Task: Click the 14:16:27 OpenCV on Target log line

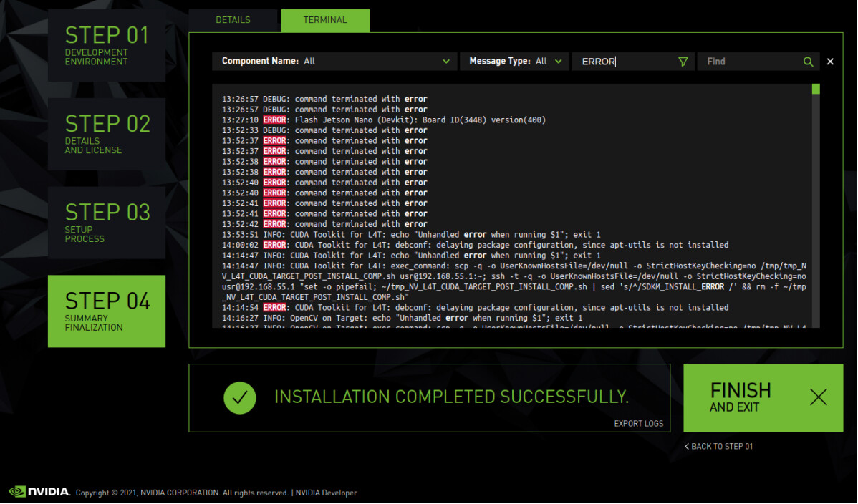Action: pos(403,318)
